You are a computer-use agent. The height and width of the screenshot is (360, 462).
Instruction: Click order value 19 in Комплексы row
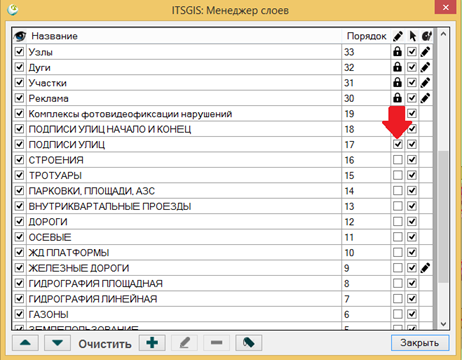tap(349, 114)
